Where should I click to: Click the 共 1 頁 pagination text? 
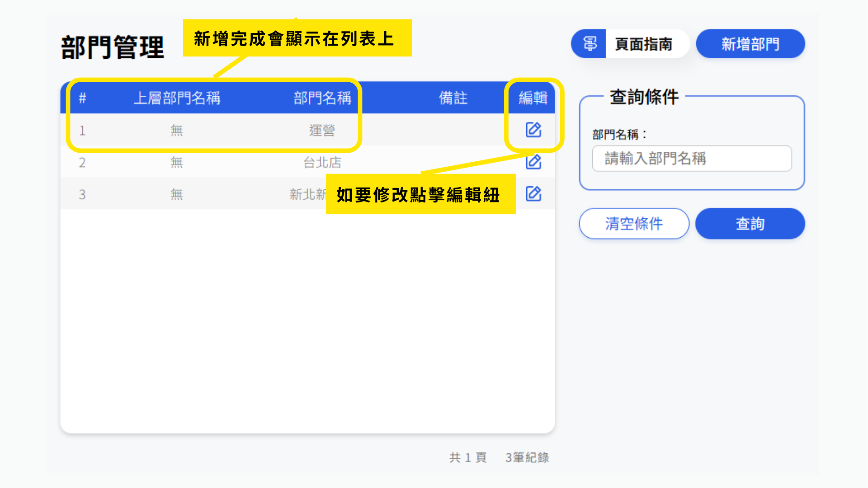468,457
